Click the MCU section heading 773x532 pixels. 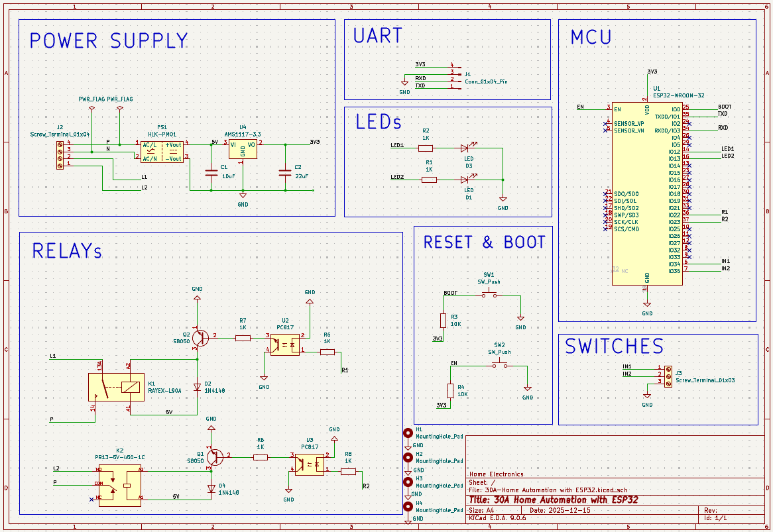point(591,37)
